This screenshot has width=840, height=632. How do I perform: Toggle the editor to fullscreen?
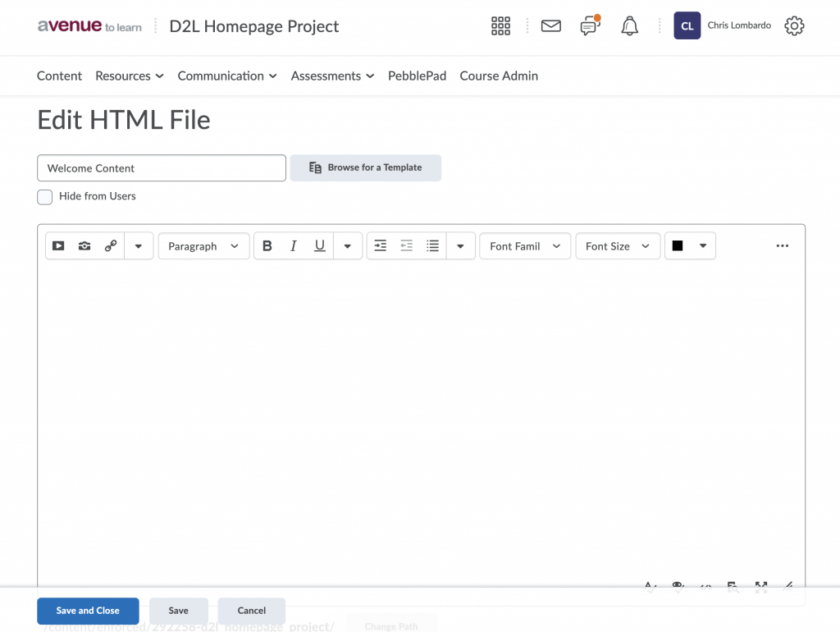(760, 587)
